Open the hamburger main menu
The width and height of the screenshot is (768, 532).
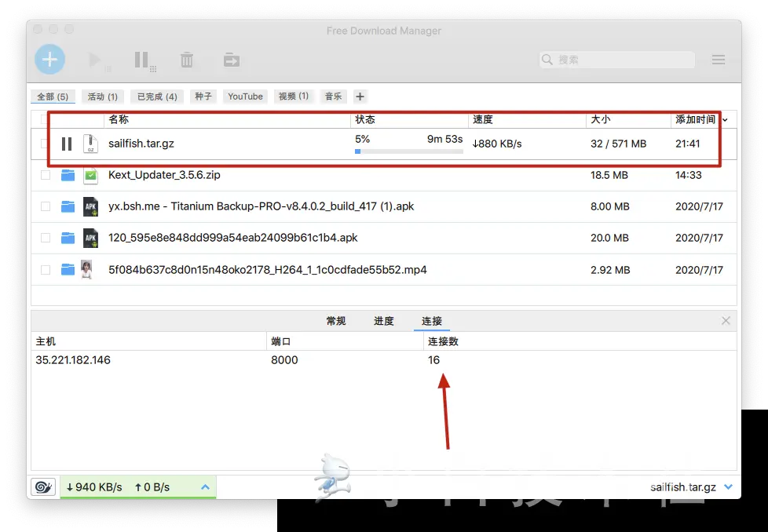pyautogui.click(x=719, y=60)
